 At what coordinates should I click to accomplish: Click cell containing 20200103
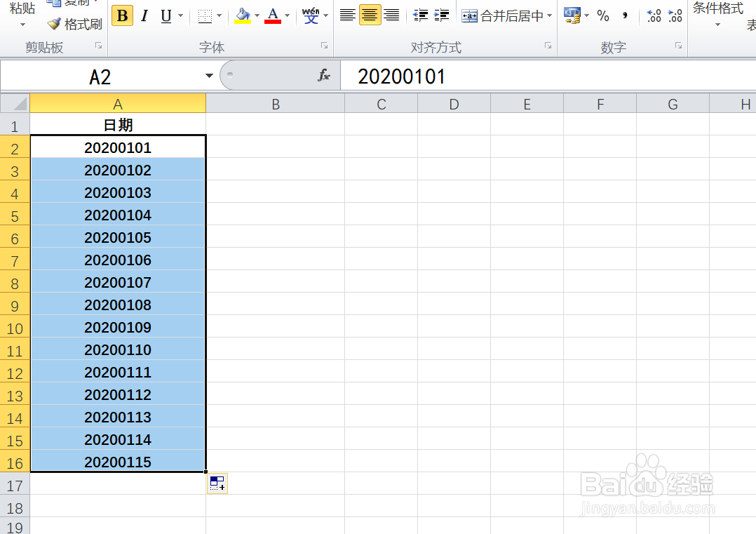click(118, 192)
